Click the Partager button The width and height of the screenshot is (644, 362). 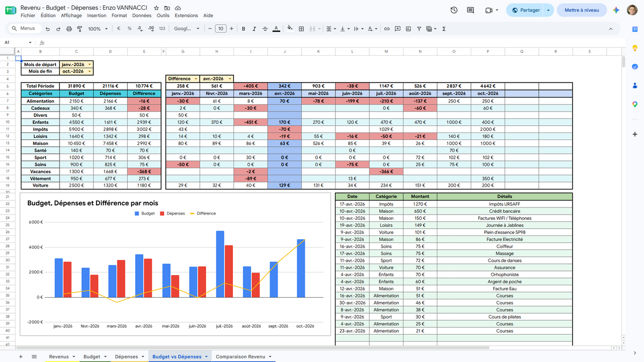[526, 10]
